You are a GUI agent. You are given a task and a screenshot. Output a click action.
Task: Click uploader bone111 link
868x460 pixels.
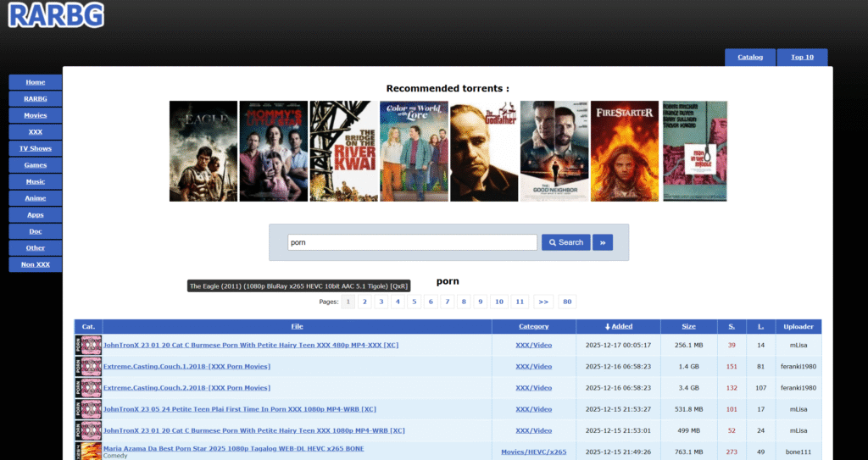click(798, 452)
